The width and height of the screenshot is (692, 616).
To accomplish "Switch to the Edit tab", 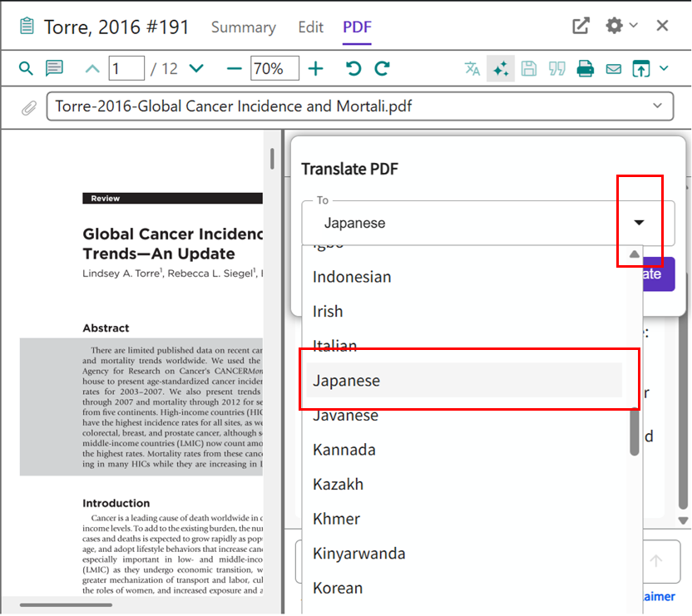I will tap(310, 27).
